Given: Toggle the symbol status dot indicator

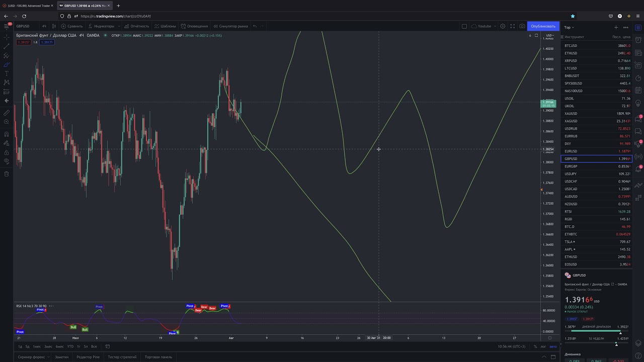Looking at the screenshot, I should pos(105,36).
